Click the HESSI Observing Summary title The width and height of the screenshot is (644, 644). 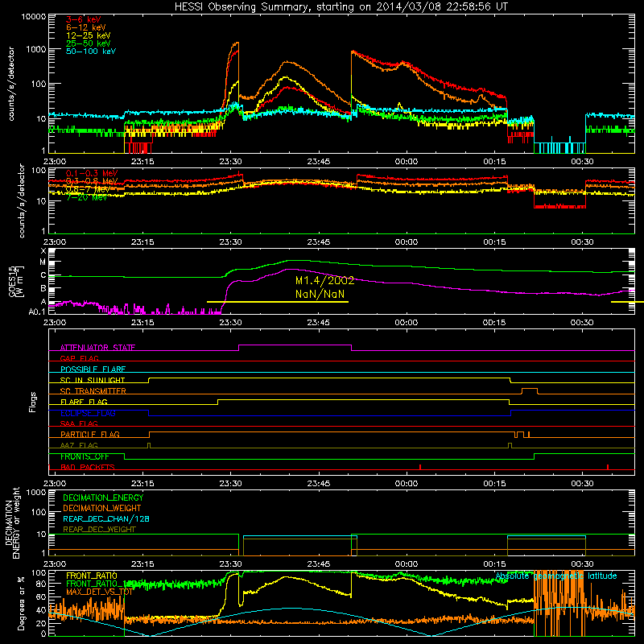pyautogui.click(x=341, y=7)
